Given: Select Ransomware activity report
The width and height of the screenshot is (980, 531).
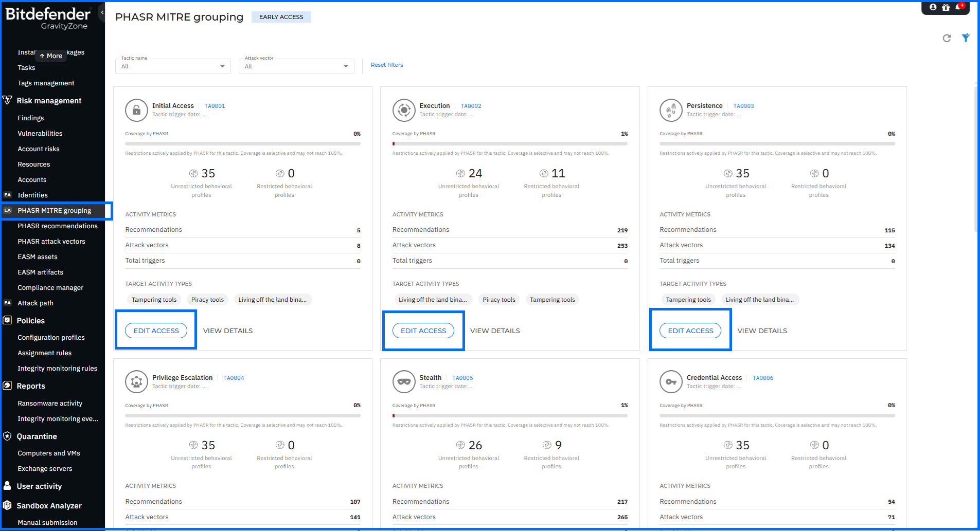Looking at the screenshot, I should [x=50, y=403].
